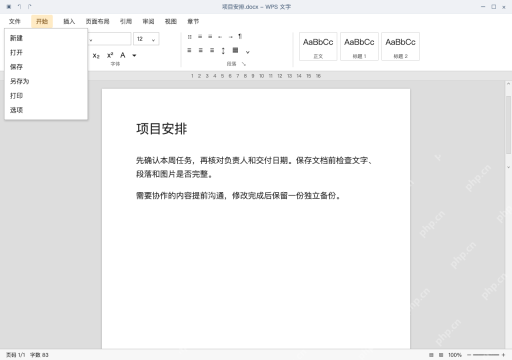
Task: Open the line spacing options
Action: (x=223, y=51)
